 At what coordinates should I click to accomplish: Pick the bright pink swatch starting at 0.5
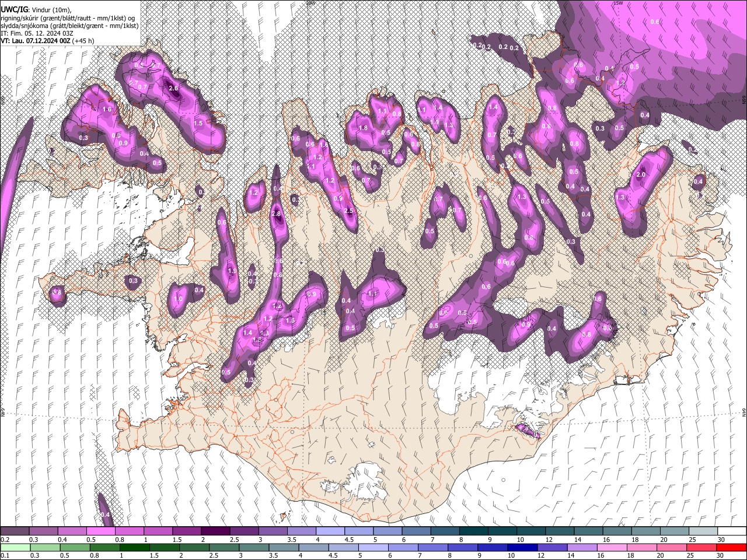[x=100, y=531]
